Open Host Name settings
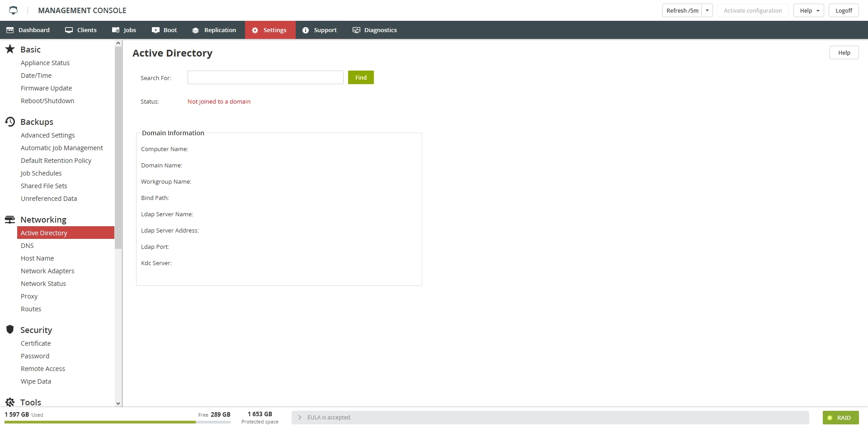This screenshot has width=868, height=428. (37, 258)
